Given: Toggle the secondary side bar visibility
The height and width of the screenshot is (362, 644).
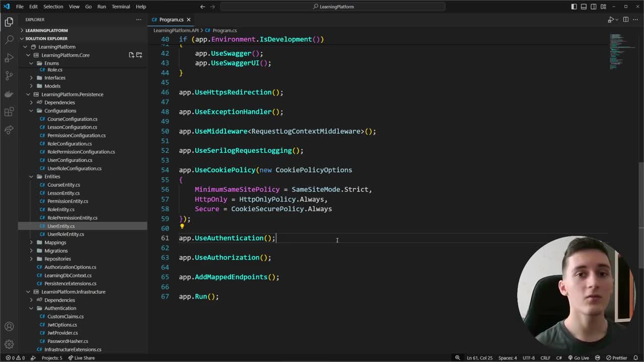Looking at the screenshot, I should click(x=594, y=7).
